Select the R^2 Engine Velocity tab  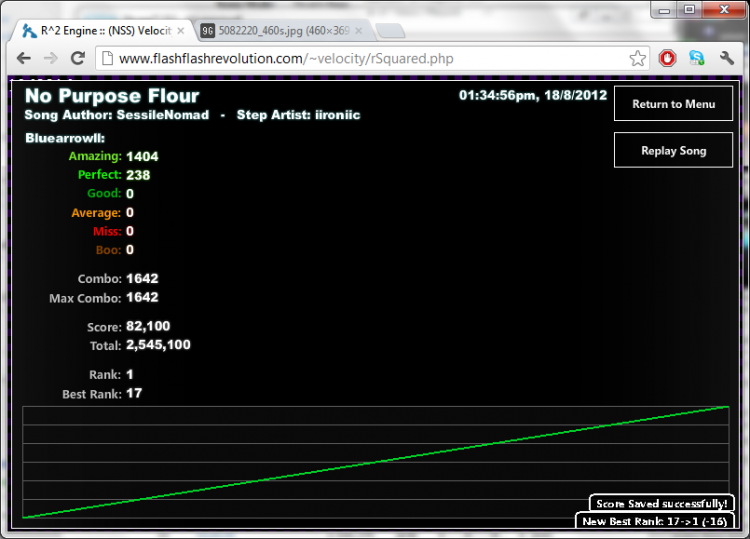[x=100, y=31]
